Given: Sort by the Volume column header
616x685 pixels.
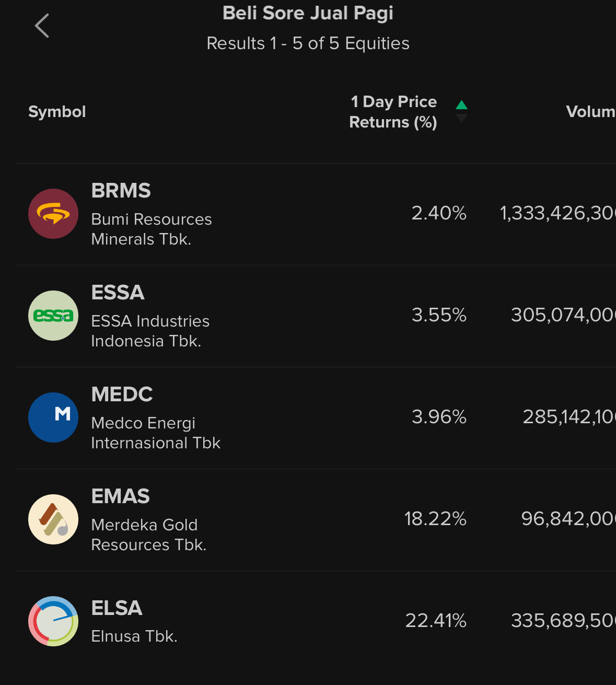Looking at the screenshot, I should [590, 112].
